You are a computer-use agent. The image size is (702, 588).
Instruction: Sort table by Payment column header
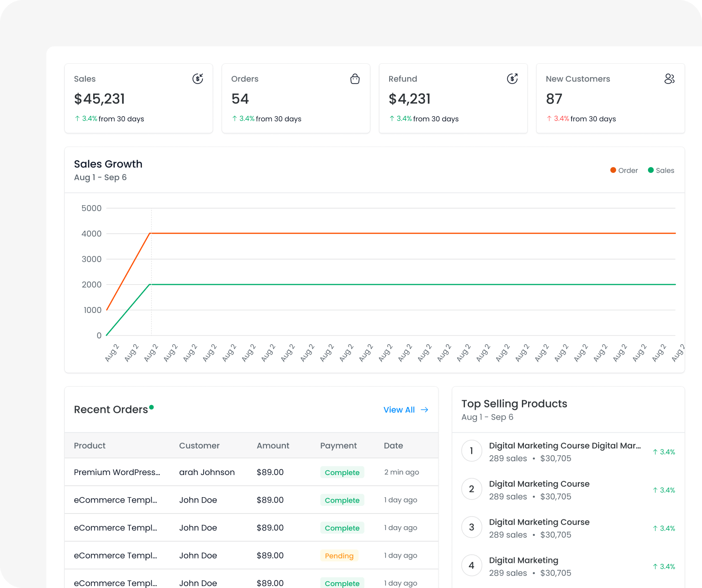338,446
